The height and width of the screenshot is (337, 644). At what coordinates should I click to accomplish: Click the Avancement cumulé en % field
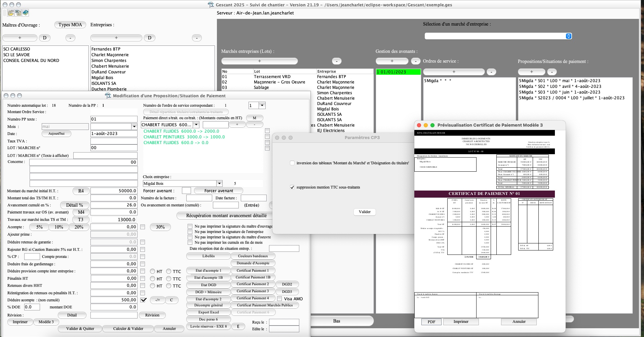click(114, 205)
